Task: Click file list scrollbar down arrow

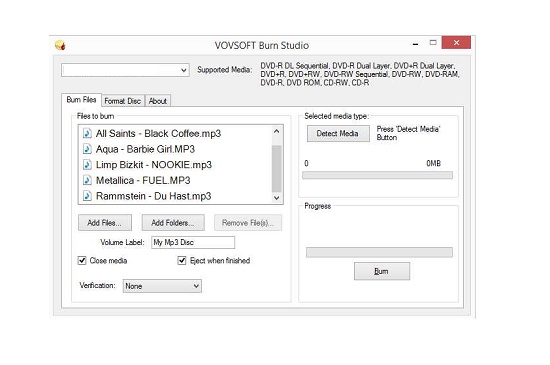Action: tap(276, 198)
